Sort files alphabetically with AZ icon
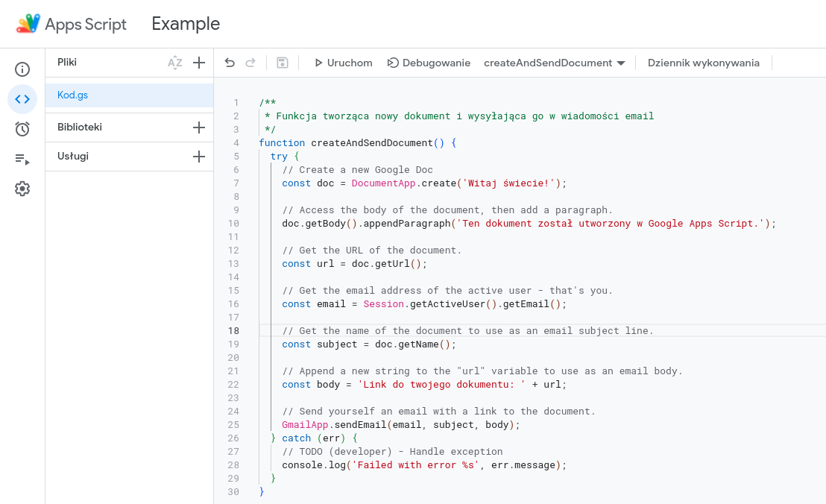This screenshot has height=504, width=826. point(174,63)
